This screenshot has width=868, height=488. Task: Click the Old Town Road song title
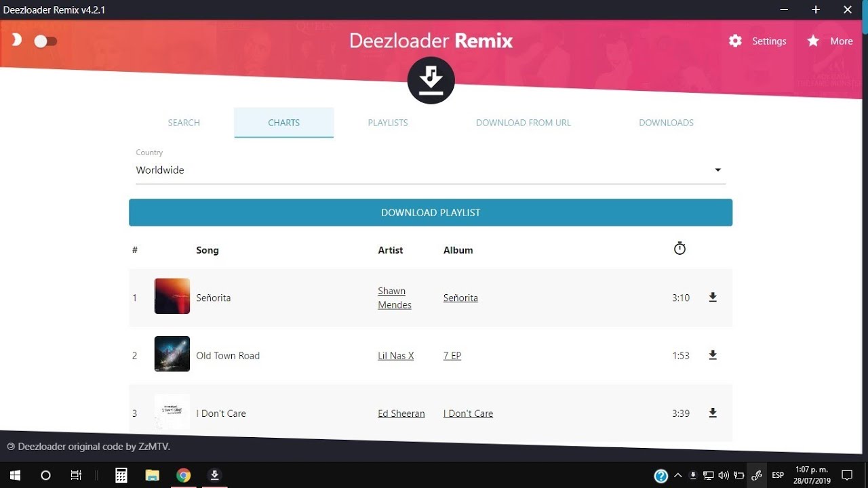point(228,355)
